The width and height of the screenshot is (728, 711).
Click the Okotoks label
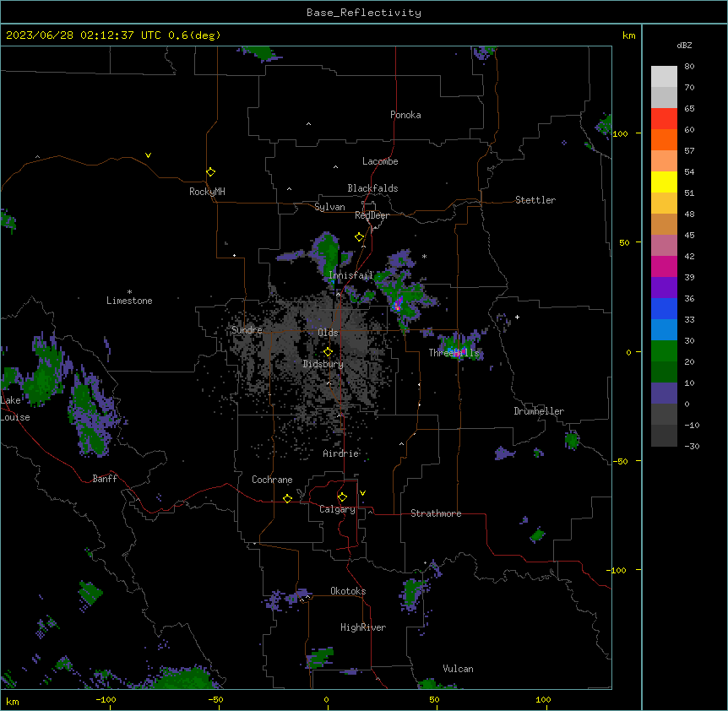tap(348, 591)
